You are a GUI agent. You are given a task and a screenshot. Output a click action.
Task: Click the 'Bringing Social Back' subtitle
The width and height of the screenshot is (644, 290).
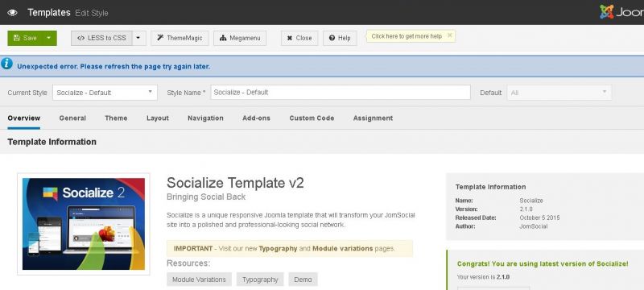click(206, 197)
